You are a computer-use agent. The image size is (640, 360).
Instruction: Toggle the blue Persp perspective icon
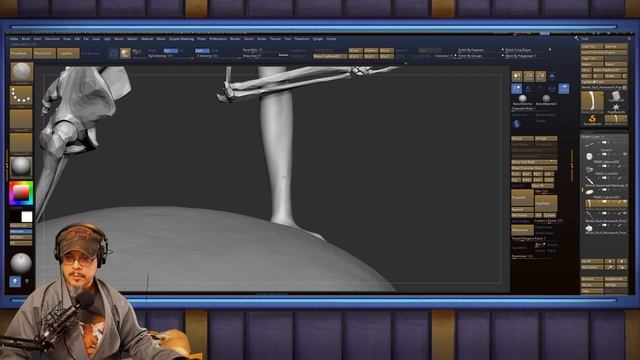[x=517, y=89]
